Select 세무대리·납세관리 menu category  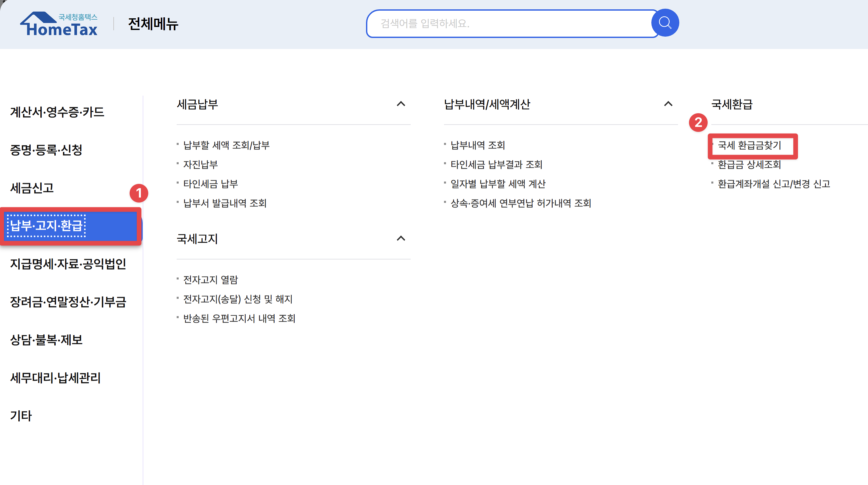tap(56, 378)
